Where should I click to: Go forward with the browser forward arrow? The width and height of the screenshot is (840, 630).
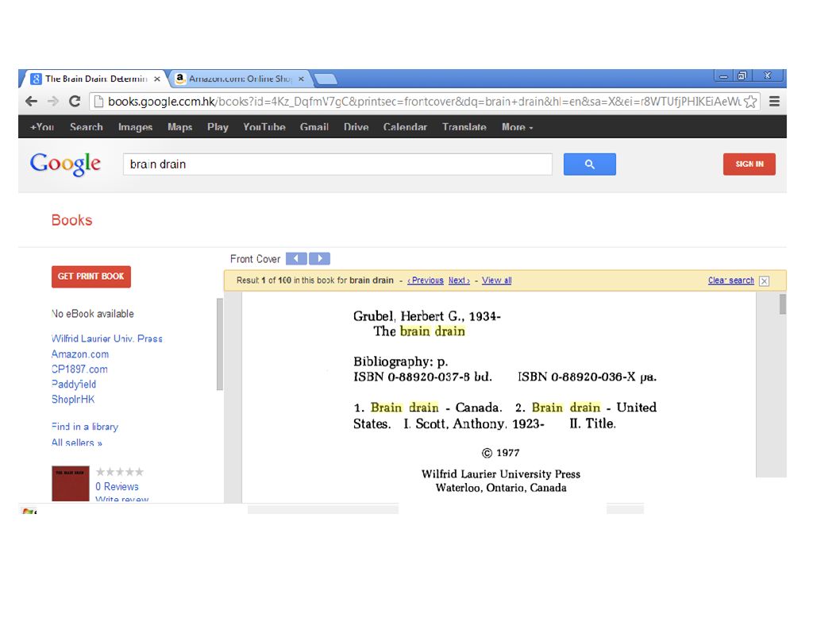pyautogui.click(x=53, y=102)
